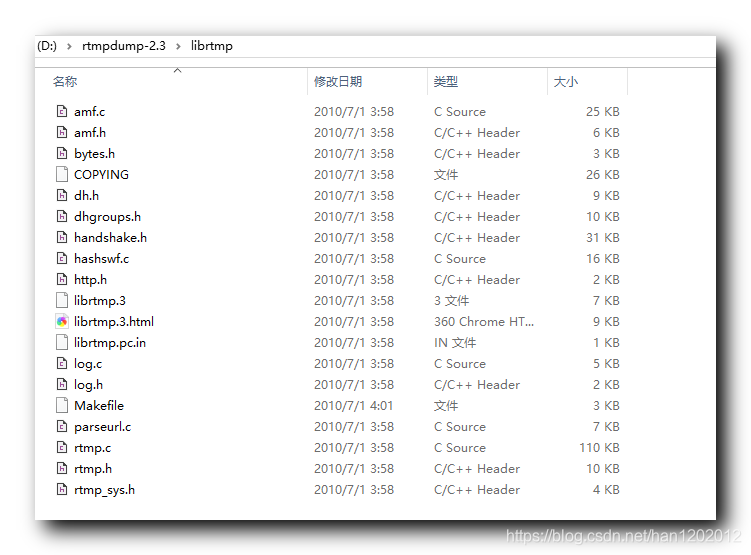Select the amf.h header file icon
Image resolution: width=751 pixels, height=555 pixels.
pyautogui.click(x=62, y=133)
